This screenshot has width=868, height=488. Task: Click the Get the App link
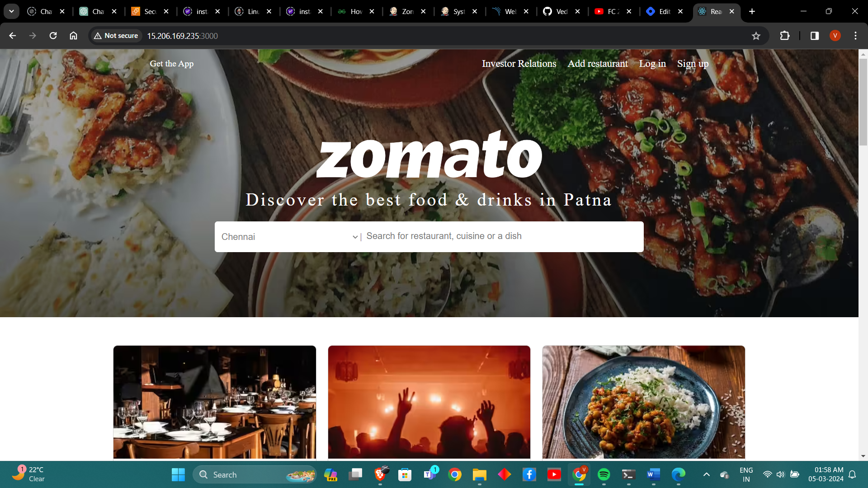(x=172, y=64)
